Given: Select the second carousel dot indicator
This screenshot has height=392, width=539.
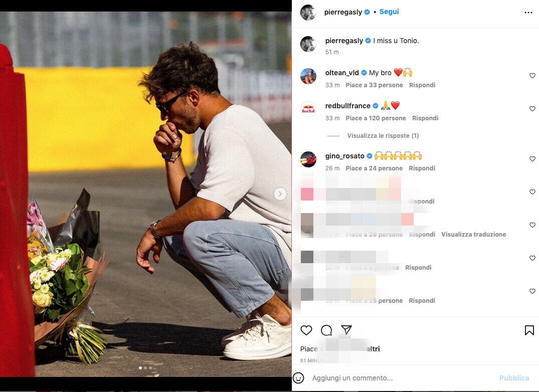Looking at the screenshot, I should 145,368.
